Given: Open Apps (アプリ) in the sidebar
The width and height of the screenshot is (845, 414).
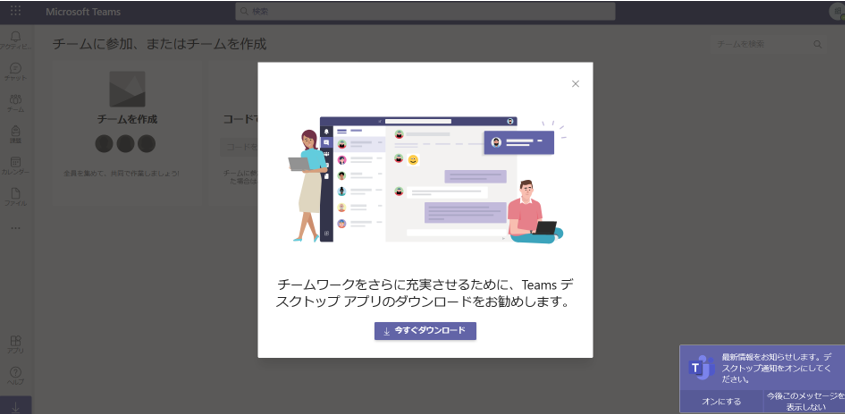Looking at the screenshot, I should pyautogui.click(x=16, y=344).
